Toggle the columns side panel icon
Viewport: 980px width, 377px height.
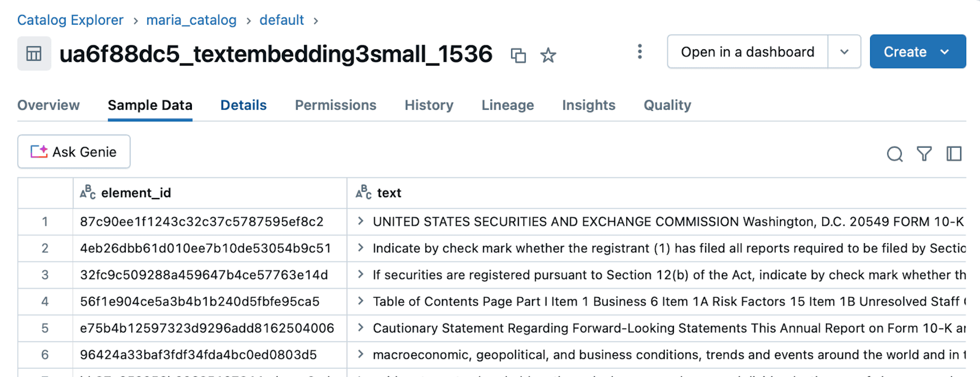[954, 154]
